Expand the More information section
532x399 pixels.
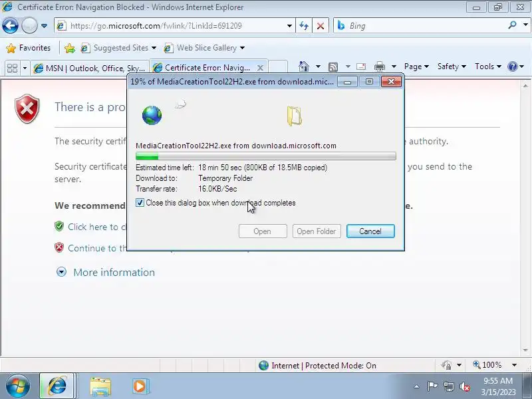tap(61, 272)
